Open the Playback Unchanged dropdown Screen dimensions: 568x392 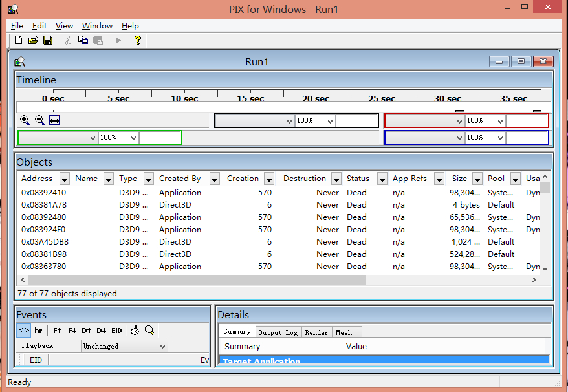click(162, 346)
